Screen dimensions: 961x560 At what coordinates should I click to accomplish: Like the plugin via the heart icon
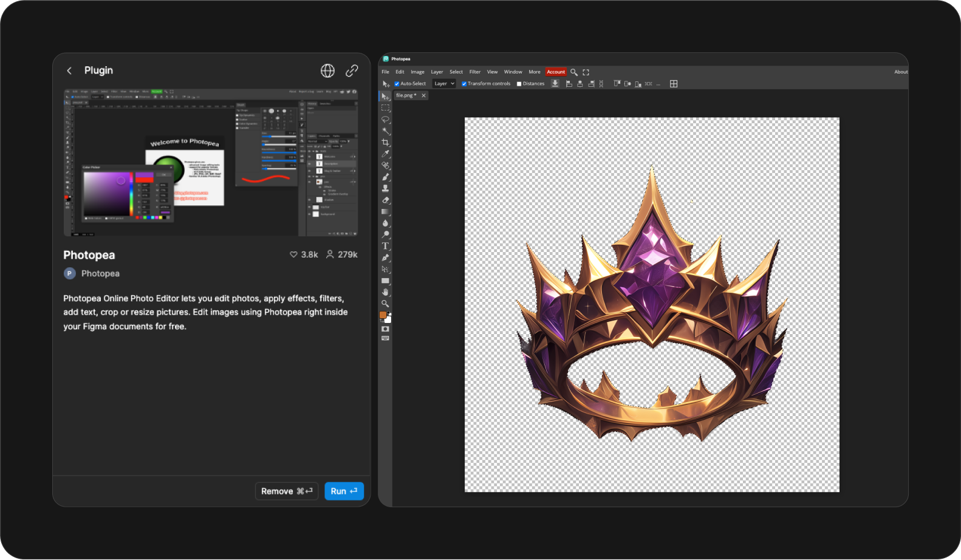(293, 254)
